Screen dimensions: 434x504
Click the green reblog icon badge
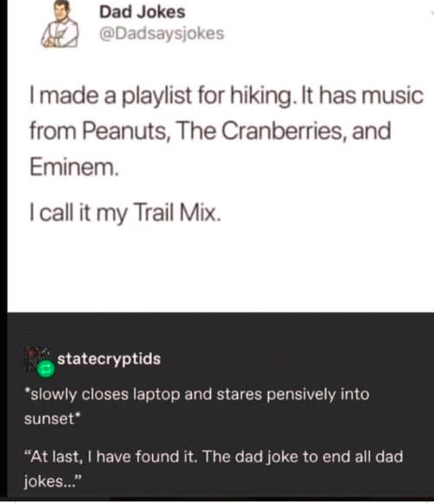click(x=45, y=369)
